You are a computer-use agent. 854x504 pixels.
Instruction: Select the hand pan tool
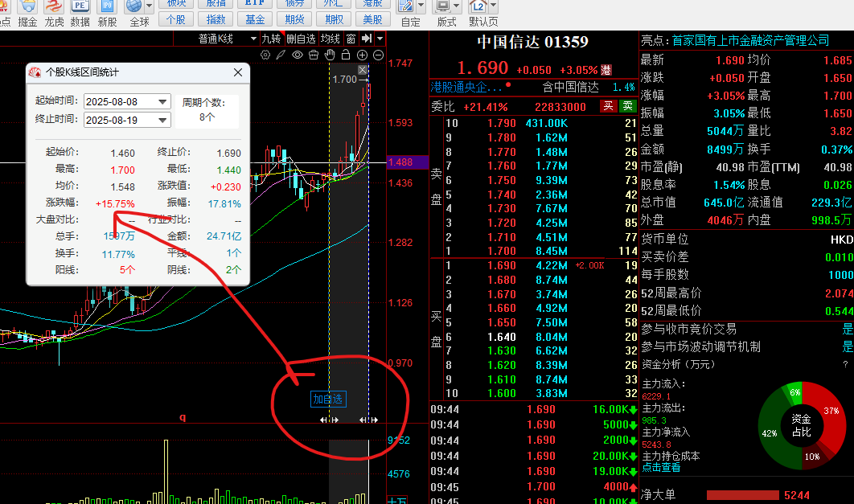330,55
